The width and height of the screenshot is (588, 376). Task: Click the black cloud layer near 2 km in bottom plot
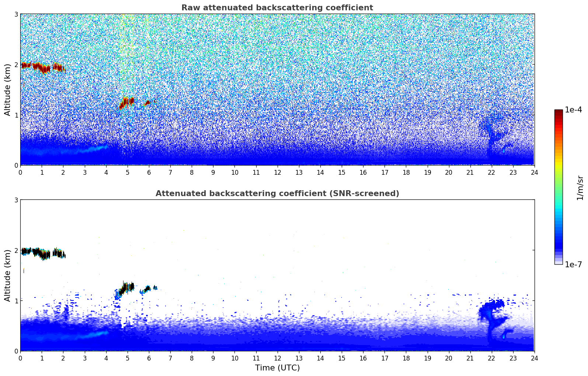(43, 253)
